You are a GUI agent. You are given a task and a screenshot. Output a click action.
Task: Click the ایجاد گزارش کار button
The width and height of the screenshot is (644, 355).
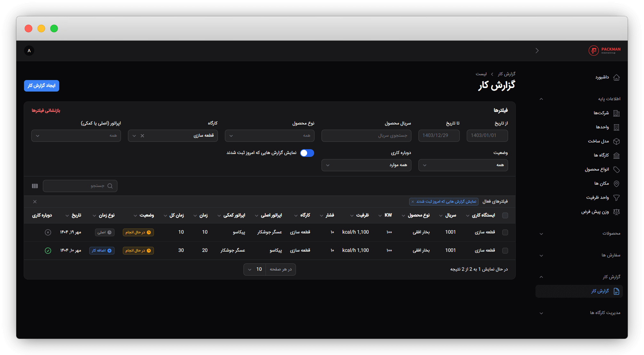pyautogui.click(x=42, y=86)
